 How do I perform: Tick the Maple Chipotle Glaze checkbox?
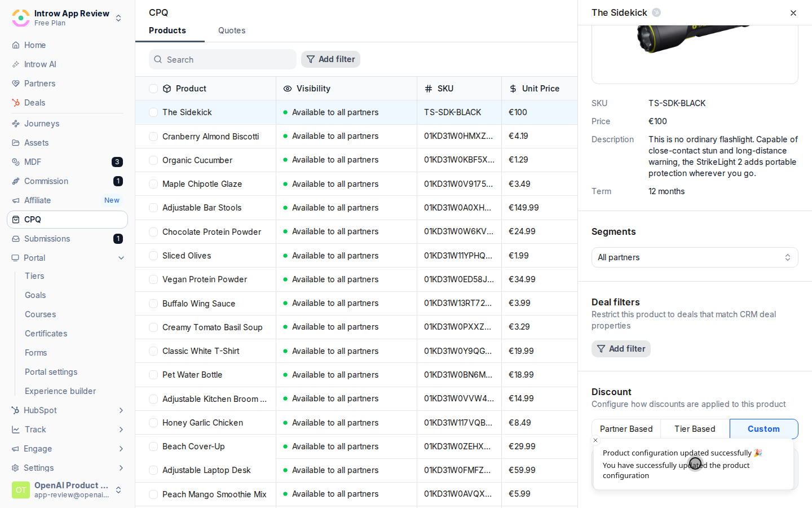153,184
